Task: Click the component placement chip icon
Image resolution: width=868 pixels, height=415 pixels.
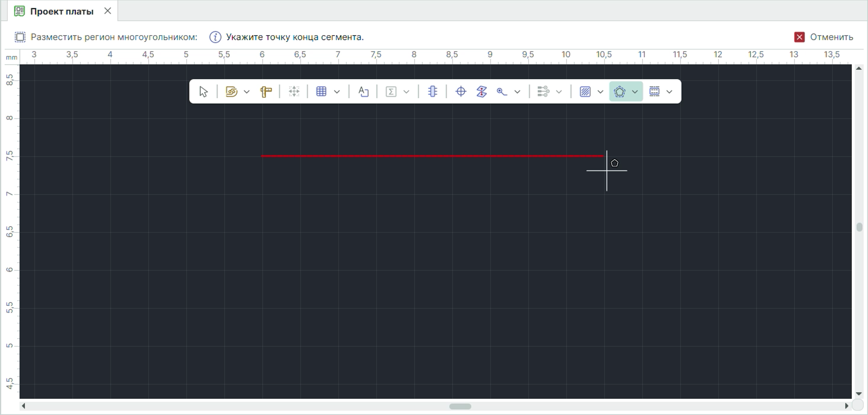Action: tap(433, 92)
